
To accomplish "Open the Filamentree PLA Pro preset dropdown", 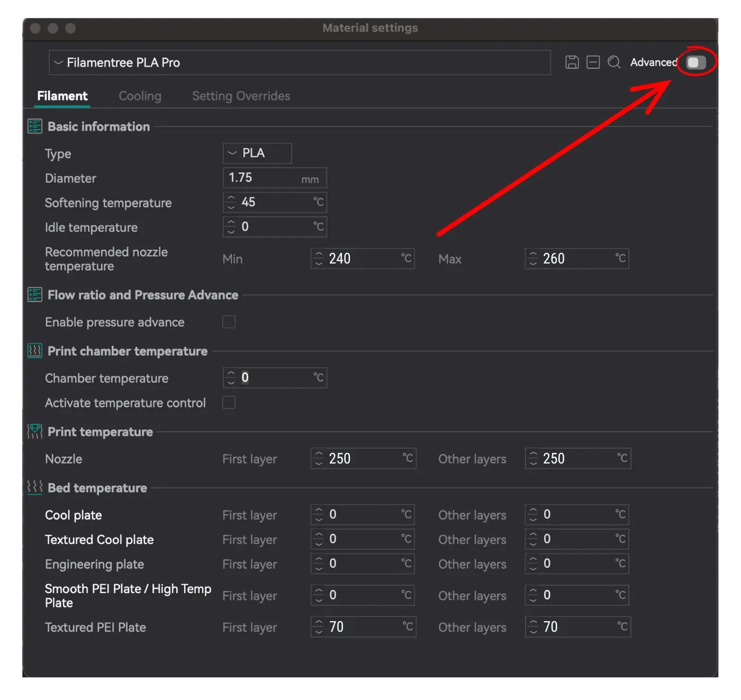I will [300, 62].
